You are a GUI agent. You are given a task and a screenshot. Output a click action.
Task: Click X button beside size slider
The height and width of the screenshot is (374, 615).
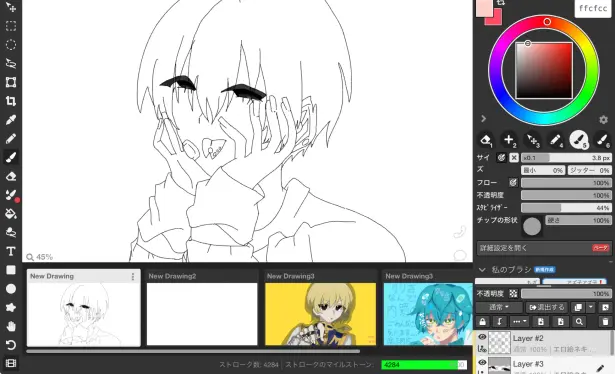point(514,158)
